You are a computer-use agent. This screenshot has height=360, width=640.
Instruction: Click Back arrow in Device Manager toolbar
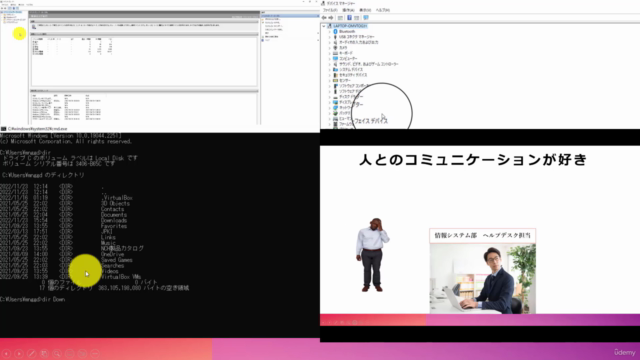(x=324, y=18)
